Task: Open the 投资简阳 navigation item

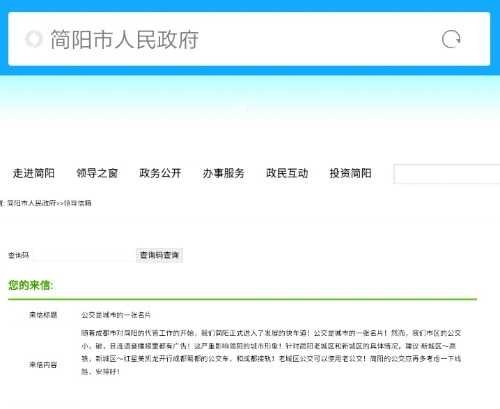Action: click(x=350, y=173)
